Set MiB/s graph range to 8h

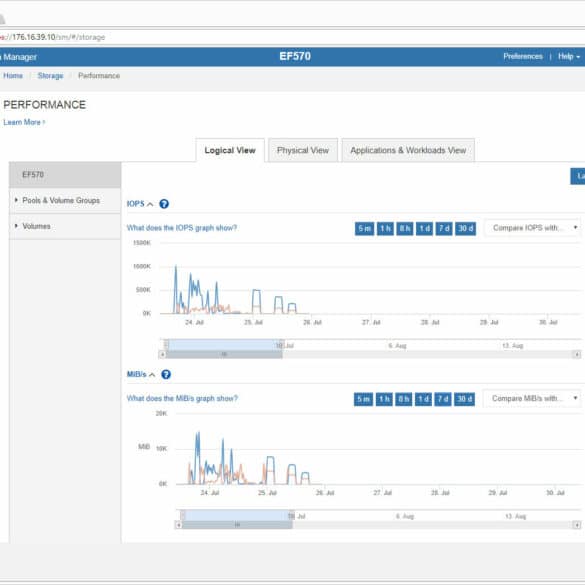tap(404, 399)
